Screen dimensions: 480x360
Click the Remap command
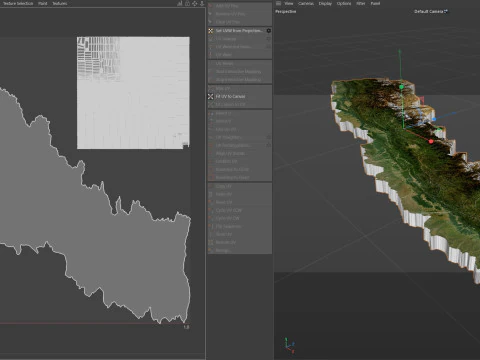(240, 250)
